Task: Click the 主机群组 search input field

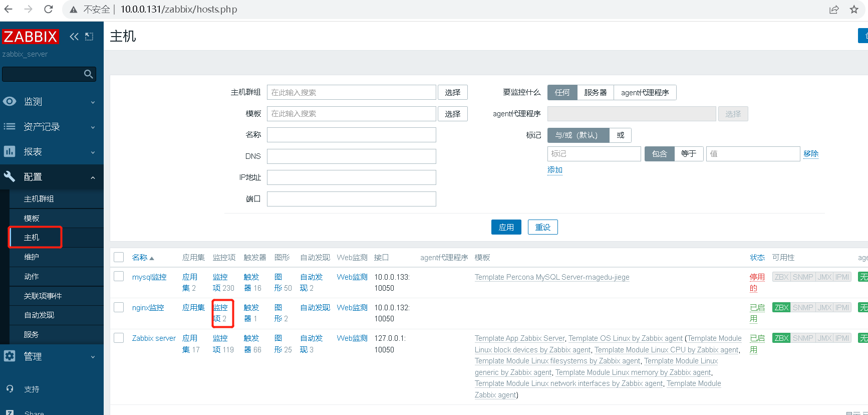Action: [352, 93]
